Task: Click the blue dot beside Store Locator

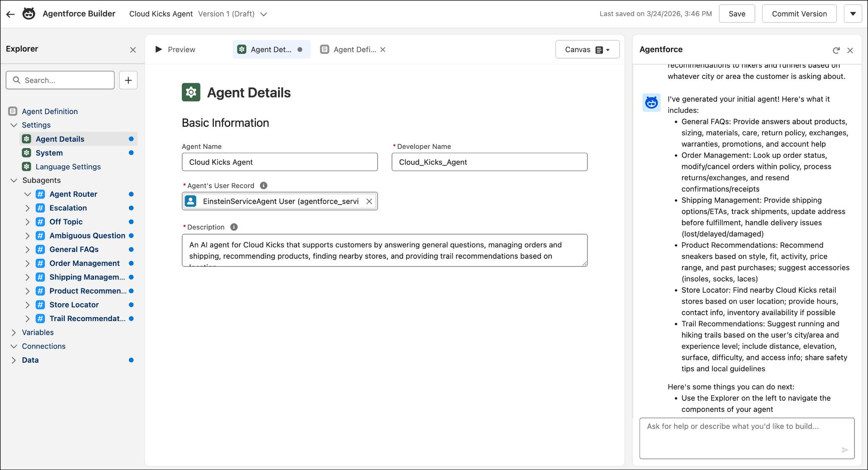Action: (x=131, y=305)
